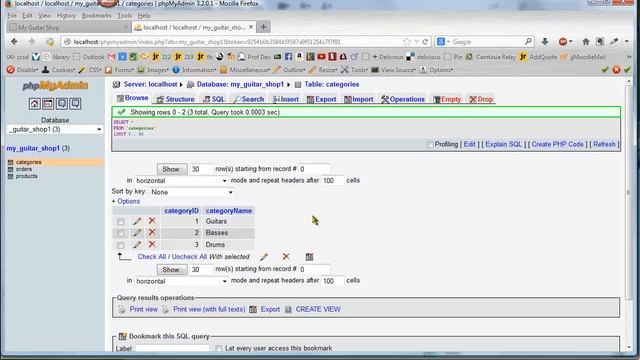640x360 pixels.
Task: Open the Database selector dropdown in sidebar
Action: pyautogui.click(x=55, y=129)
